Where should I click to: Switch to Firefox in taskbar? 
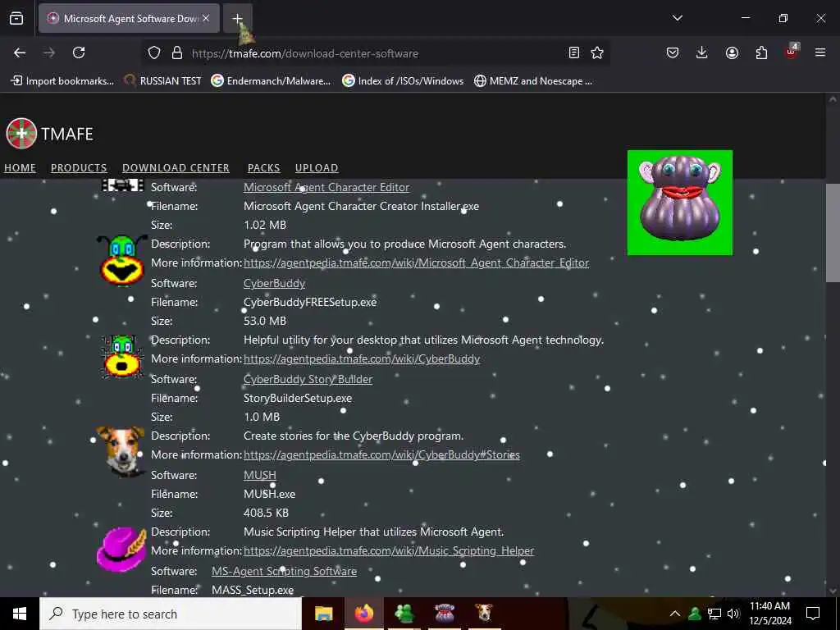[x=363, y=614]
